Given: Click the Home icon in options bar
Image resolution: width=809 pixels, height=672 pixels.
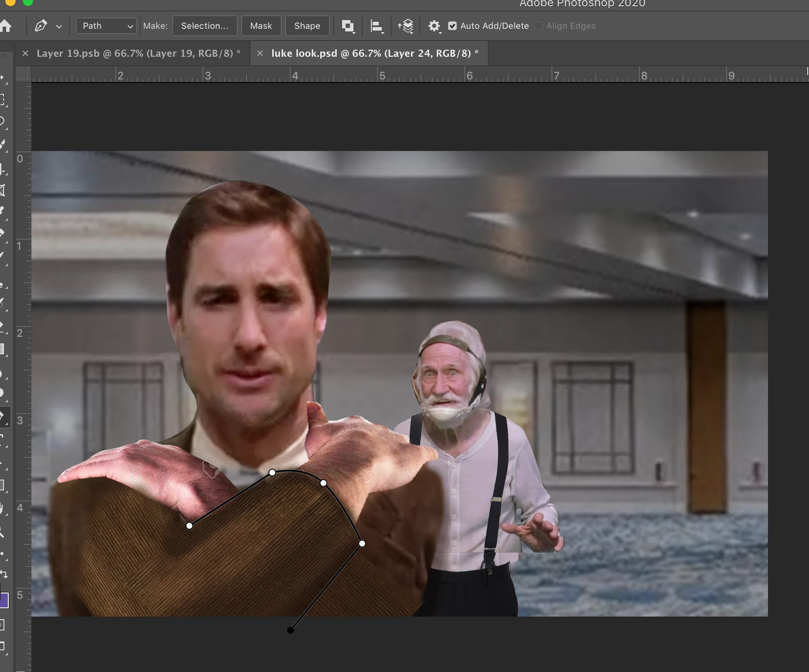Looking at the screenshot, I should point(6,26).
